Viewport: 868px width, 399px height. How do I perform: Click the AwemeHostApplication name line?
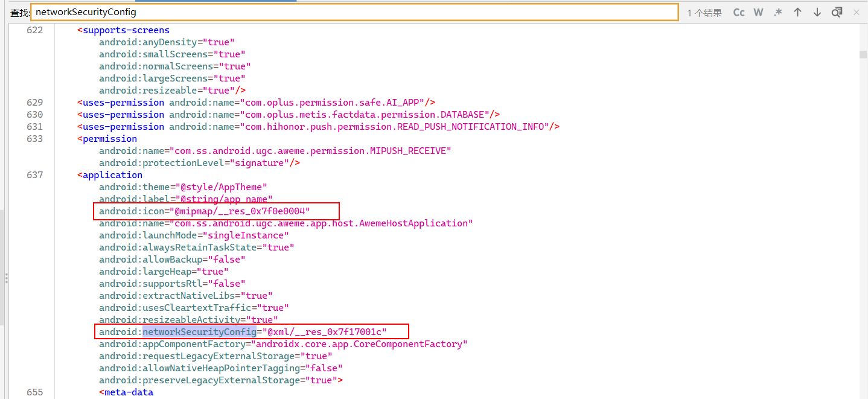click(286, 223)
